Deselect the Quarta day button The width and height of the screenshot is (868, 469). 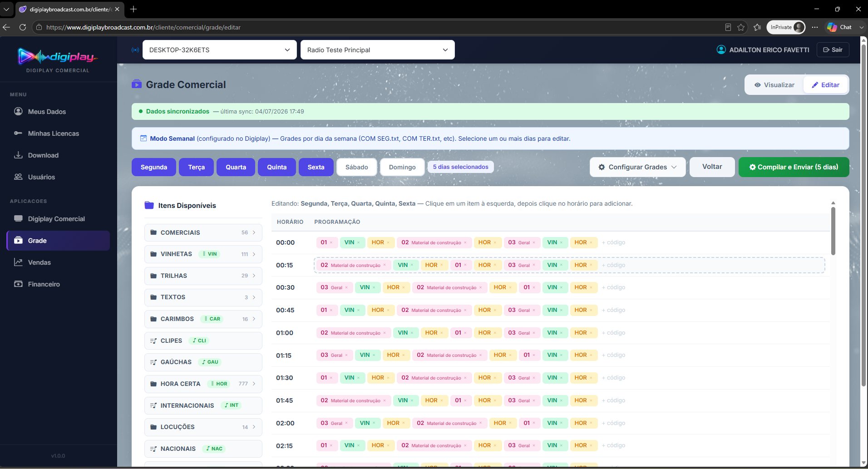pyautogui.click(x=236, y=167)
